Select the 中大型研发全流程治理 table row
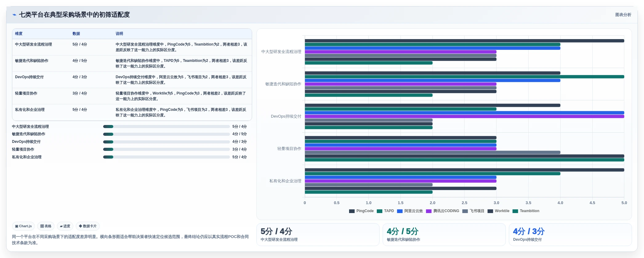644x258 pixels. [x=132, y=47]
